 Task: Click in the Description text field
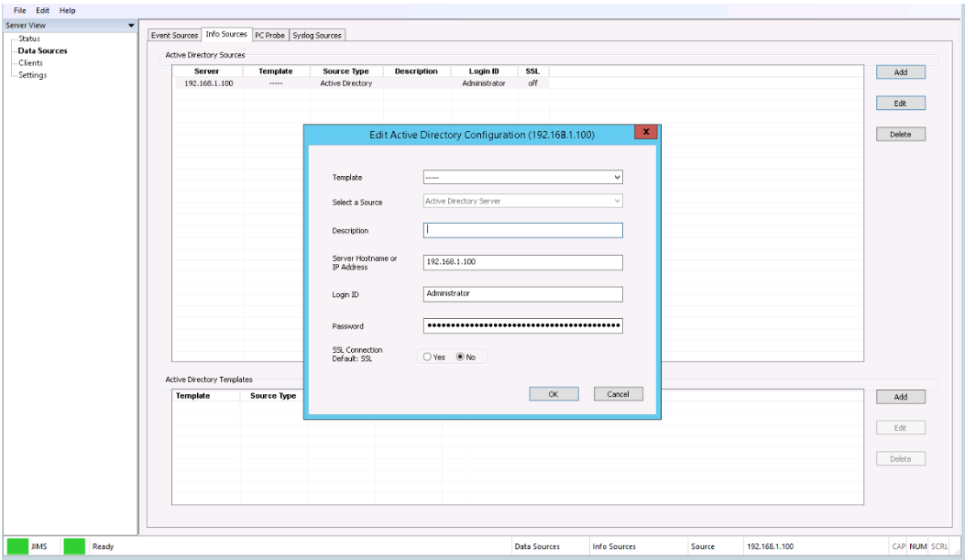click(522, 231)
